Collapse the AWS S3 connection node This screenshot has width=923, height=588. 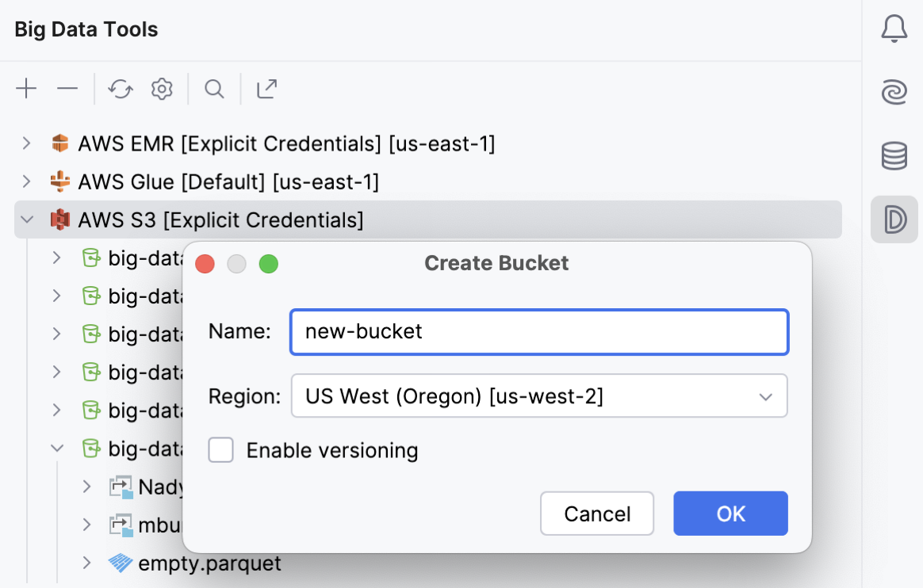pyautogui.click(x=27, y=220)
